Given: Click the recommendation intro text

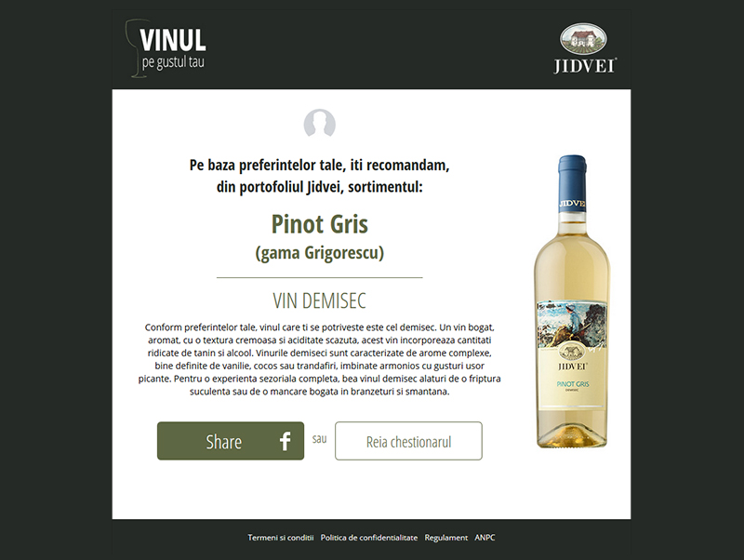Looking at the screenshot, I should point(319,176).
